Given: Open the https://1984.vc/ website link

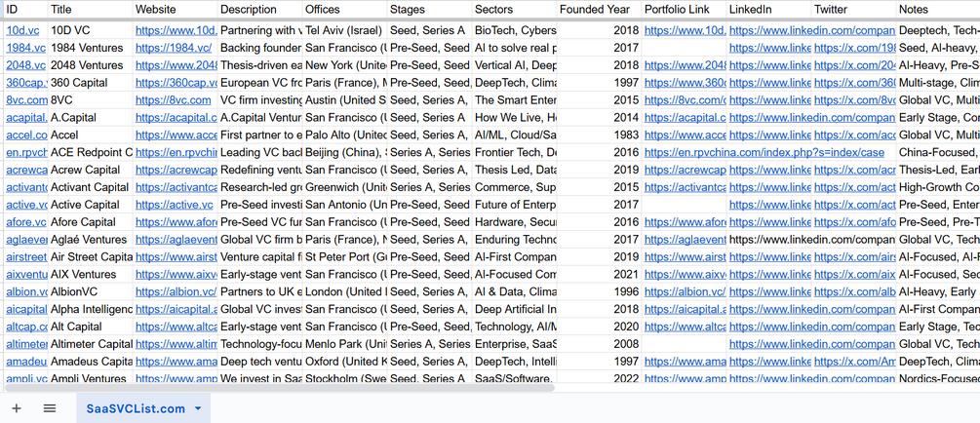Looking at the screenshot, I should pyautogui.click(x=174, y=48).
